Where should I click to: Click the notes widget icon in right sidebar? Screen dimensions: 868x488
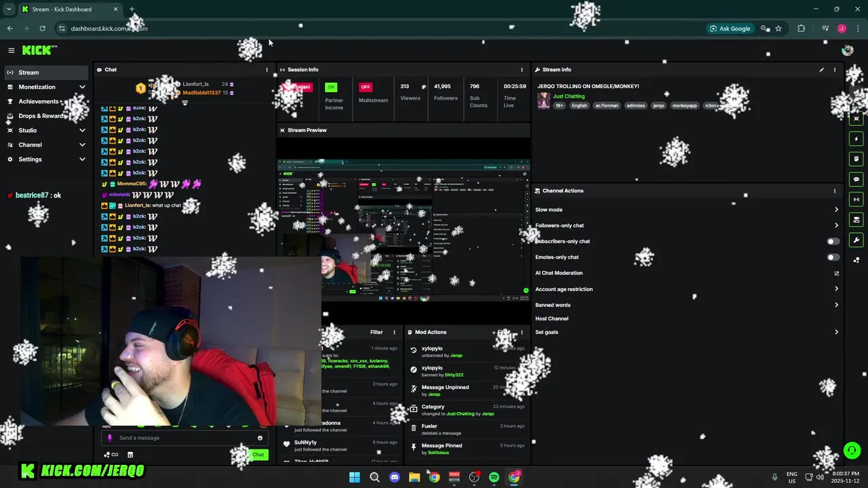856,159
